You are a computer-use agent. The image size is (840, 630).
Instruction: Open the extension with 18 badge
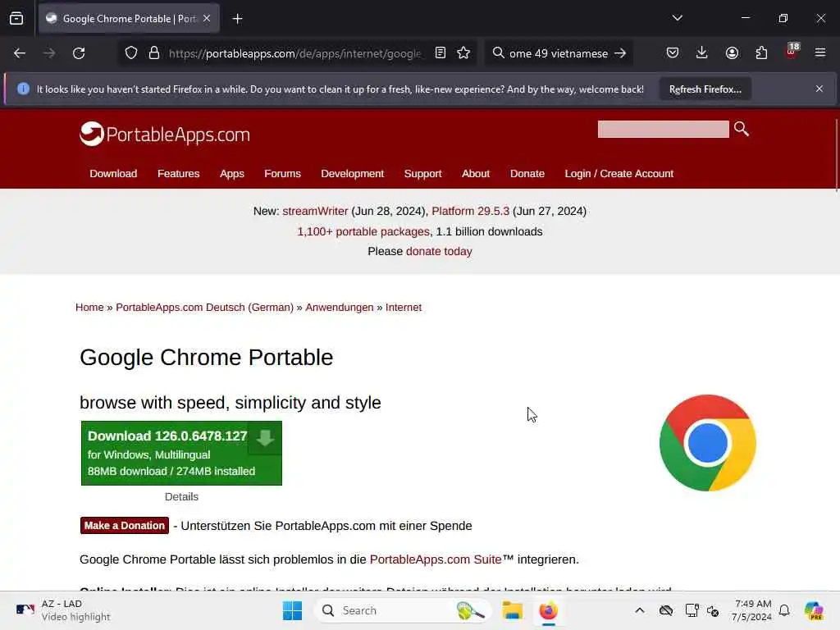[x=792, y=52]
